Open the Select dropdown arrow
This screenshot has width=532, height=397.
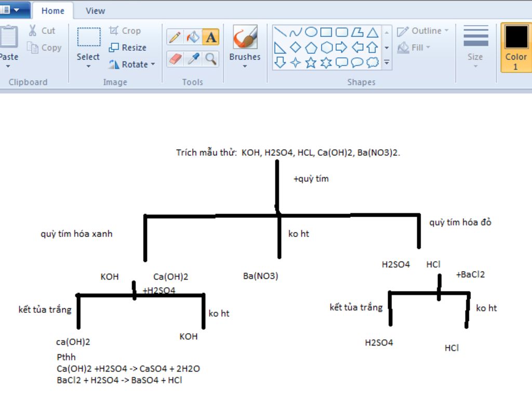88,66
